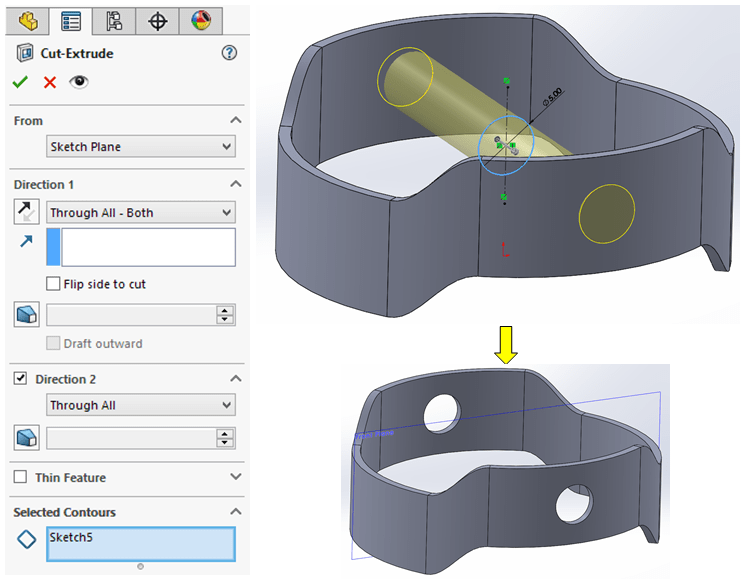Click the green OK checkmark
The image size is (746, 582).
pos(20,82)
